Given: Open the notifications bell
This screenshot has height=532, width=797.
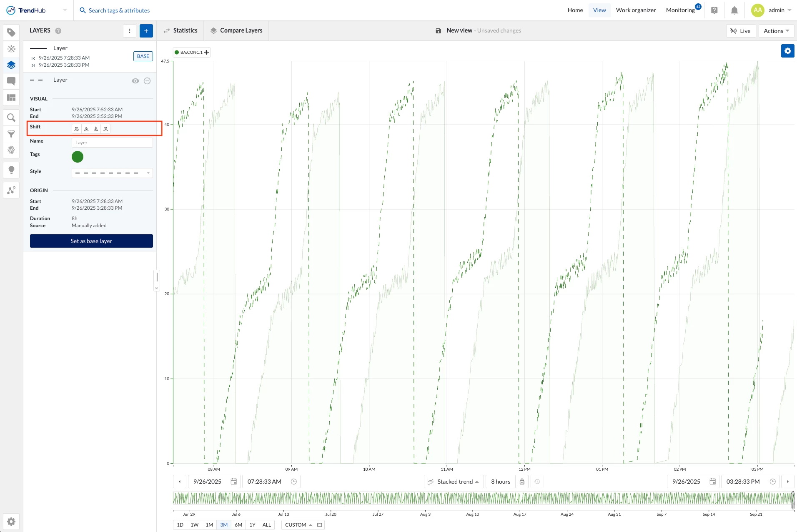Looking at the screenshot, I should point(734,10).
